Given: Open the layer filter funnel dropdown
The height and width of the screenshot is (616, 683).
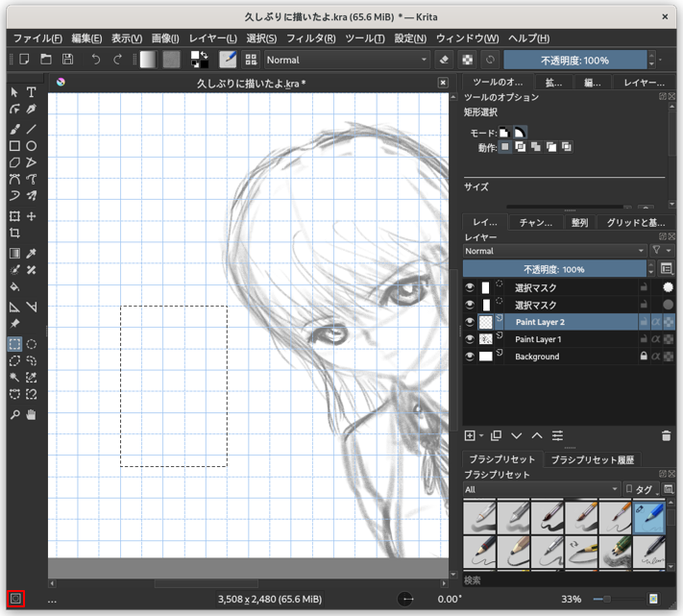Looking at the screenshot, I should [662, 251].
